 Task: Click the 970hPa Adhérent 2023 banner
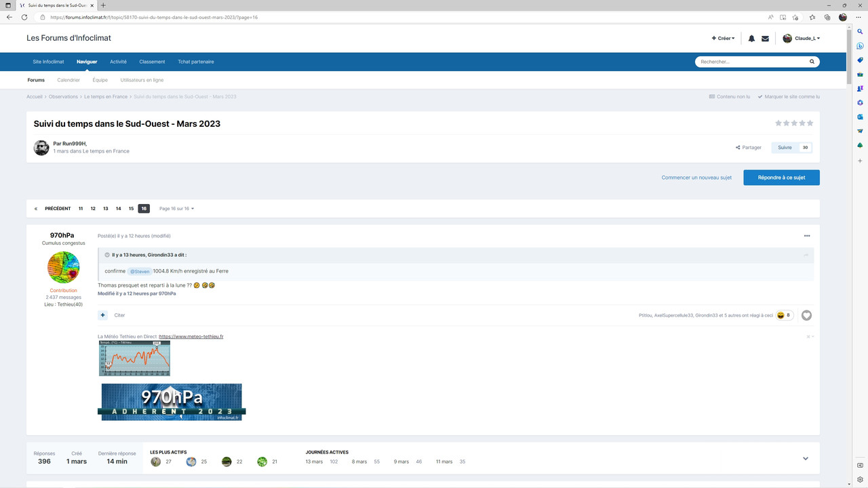(x=172, y=402)
